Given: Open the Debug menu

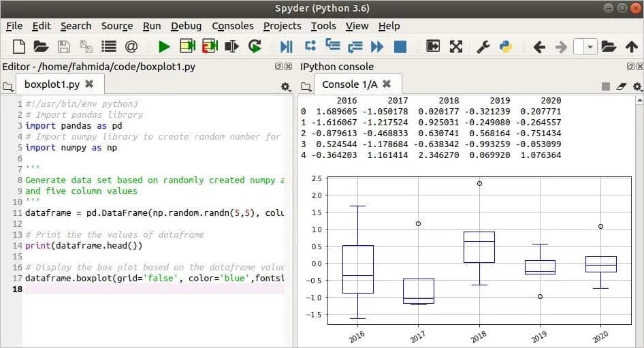Looking at the screenshot, I should [x=186, y=26].
